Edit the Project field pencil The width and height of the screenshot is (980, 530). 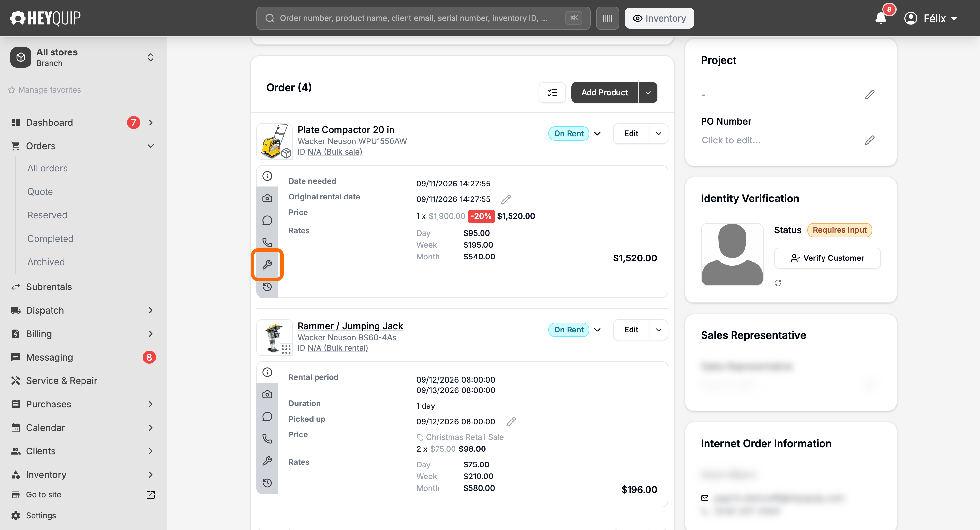[x=870, y=94]
